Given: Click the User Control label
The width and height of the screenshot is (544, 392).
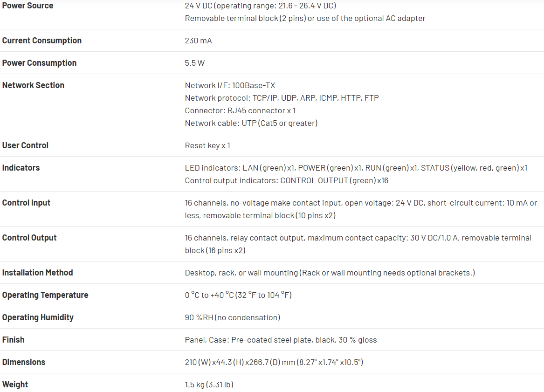Looking at the screenshot, I should tap(25, 145).
